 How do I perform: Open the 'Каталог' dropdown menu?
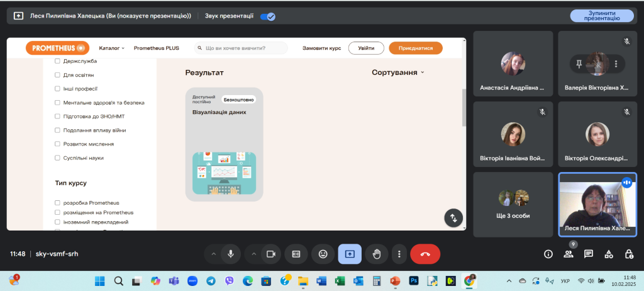tap(112, 48)
